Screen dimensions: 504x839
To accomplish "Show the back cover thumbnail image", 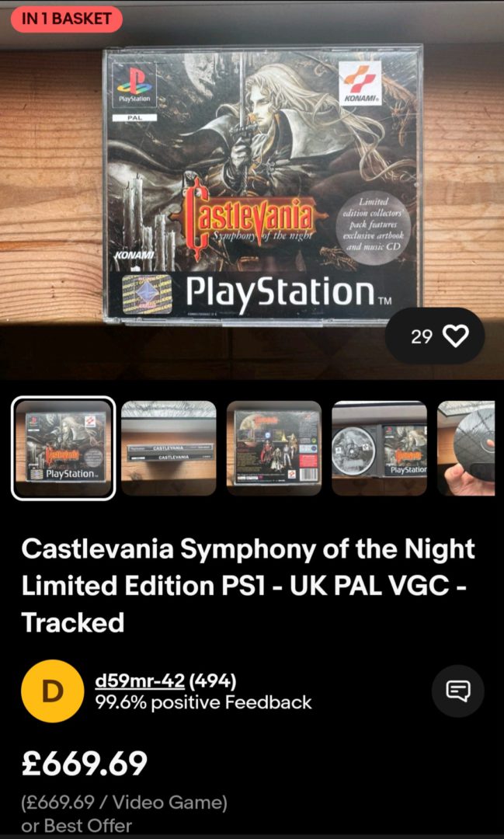I will [274, 448].
